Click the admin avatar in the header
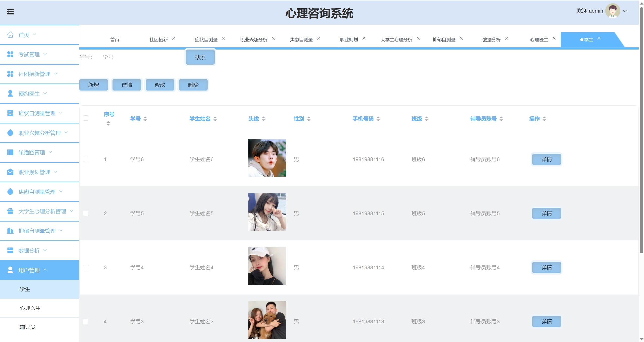644x342 pixels. click(613, 11)
